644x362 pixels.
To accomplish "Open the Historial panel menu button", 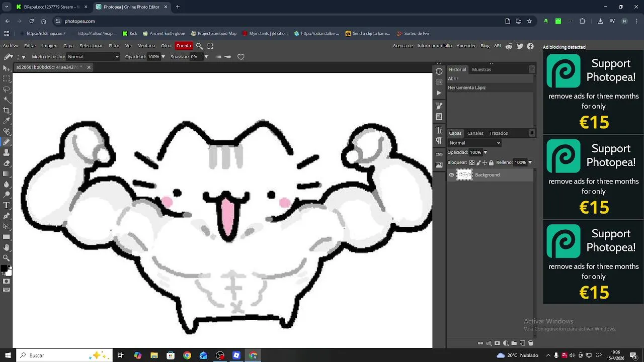I will [532, 69].
